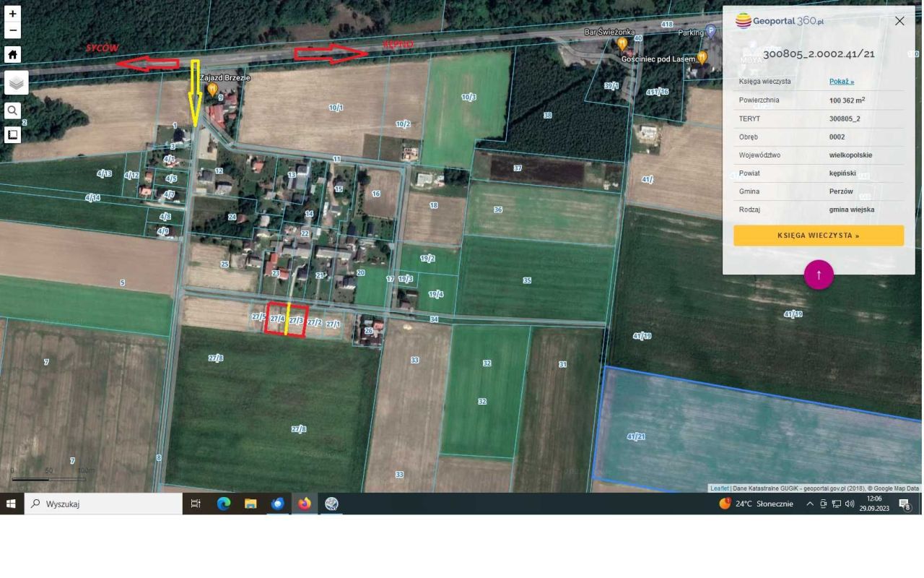This screenshot has height=578, width=924.
Task: Click the Meet Now tray icon
Action: click(824, 504)
